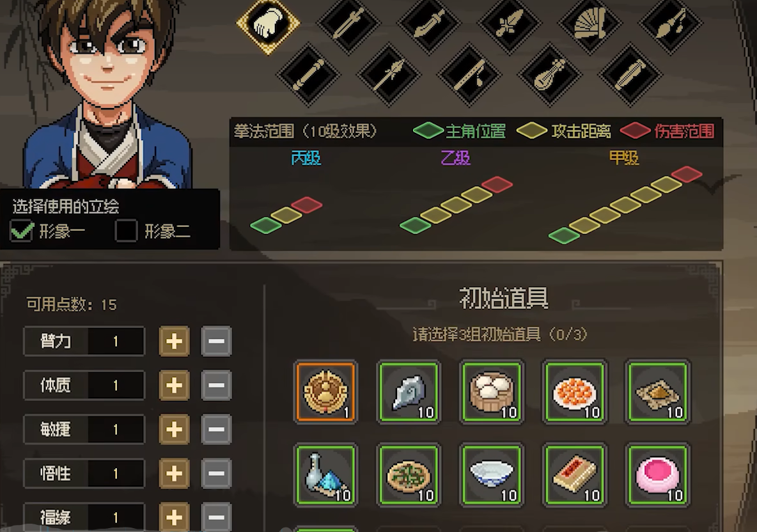Choose the pink bowl starting item
757x532 pixels.
(657, 475)
